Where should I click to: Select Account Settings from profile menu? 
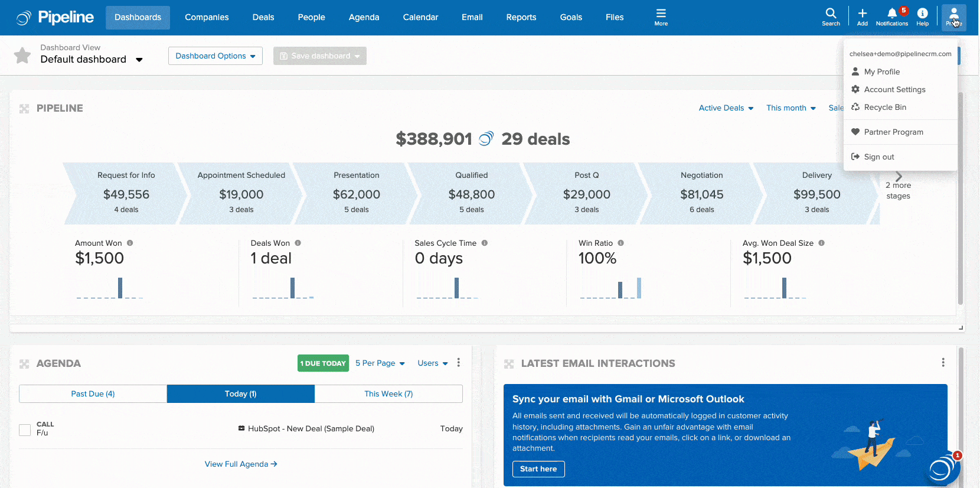tap(894, 90)
